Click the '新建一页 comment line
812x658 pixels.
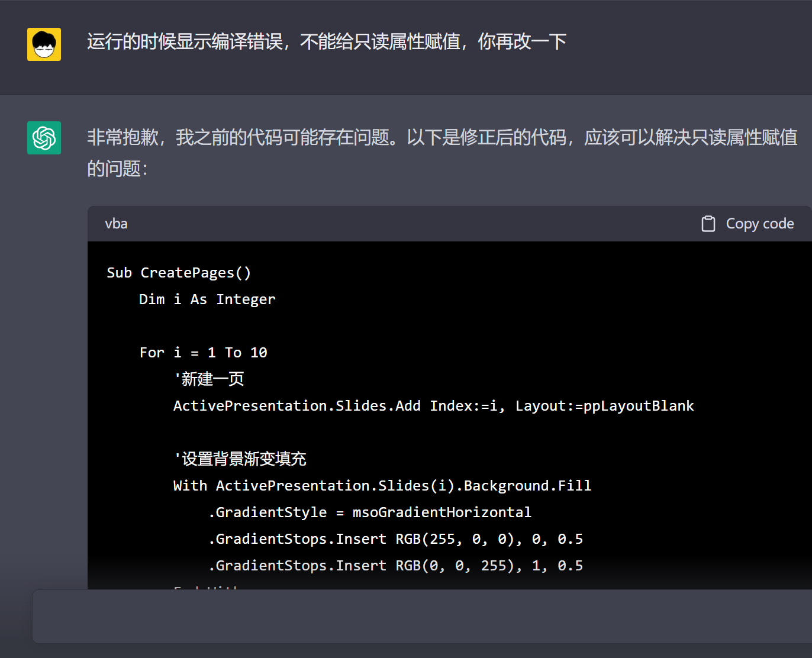209,379
